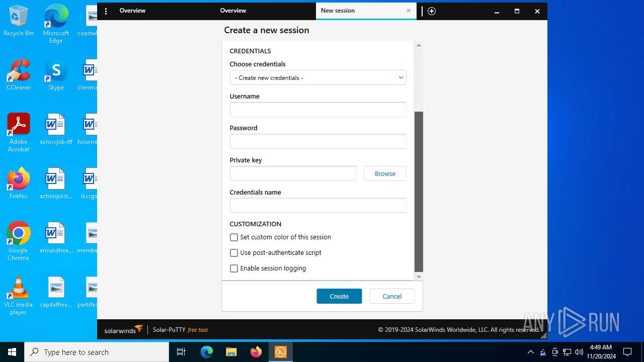Add a new tab with the plus icon
The height and width of the screenshot is (362, 644).
pos(432,11)
